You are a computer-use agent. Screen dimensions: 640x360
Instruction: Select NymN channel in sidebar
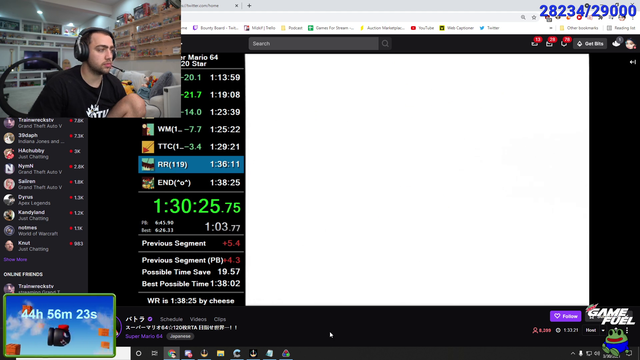click(x=44, y=169)
